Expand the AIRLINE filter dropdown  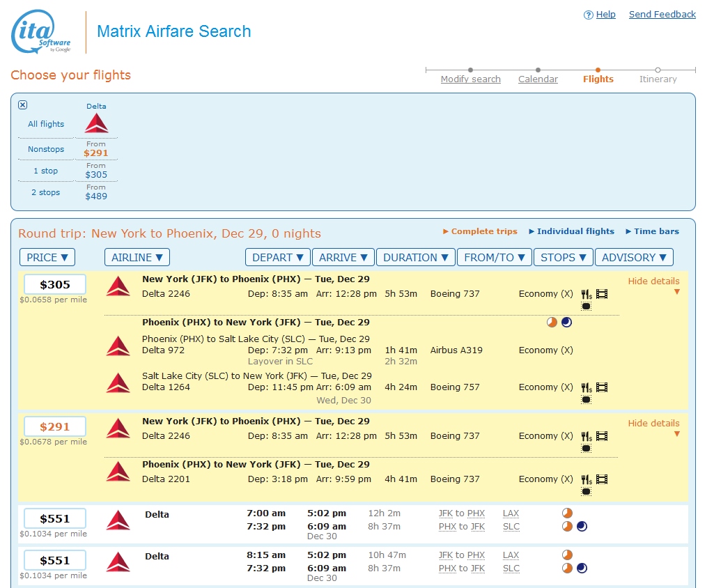click(137, 257)
